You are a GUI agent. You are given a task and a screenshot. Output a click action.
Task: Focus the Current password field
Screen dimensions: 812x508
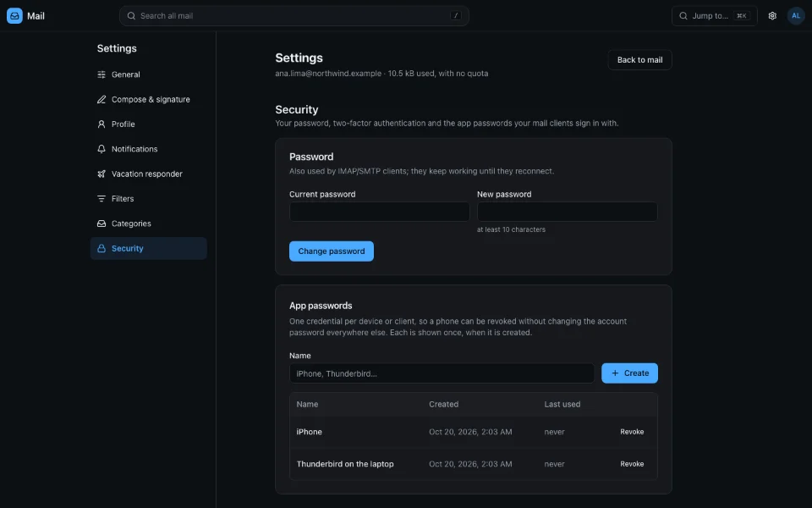pyautogui.click(x=380, y=212)
